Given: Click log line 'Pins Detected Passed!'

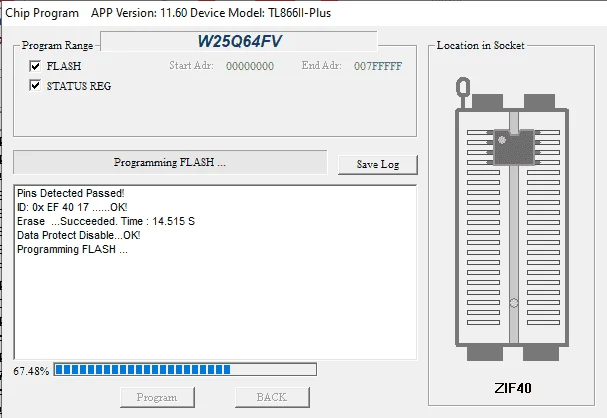Looking at the screenshot, I should 70,193.
